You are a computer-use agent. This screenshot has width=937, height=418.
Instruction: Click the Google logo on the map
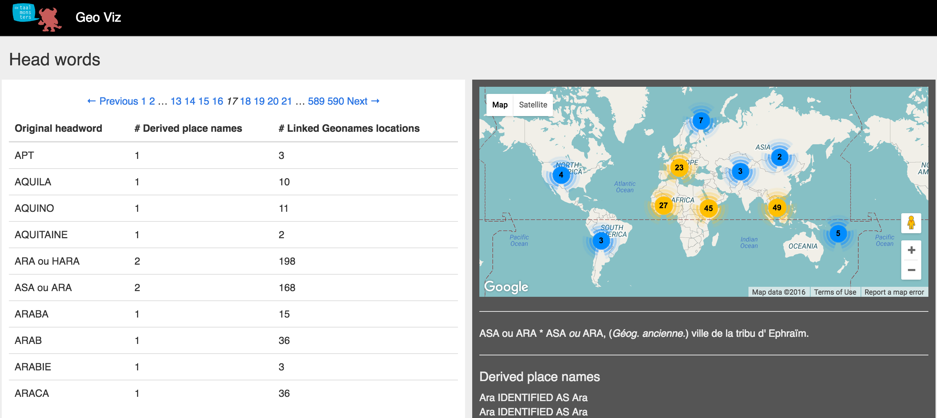[506, 287]
